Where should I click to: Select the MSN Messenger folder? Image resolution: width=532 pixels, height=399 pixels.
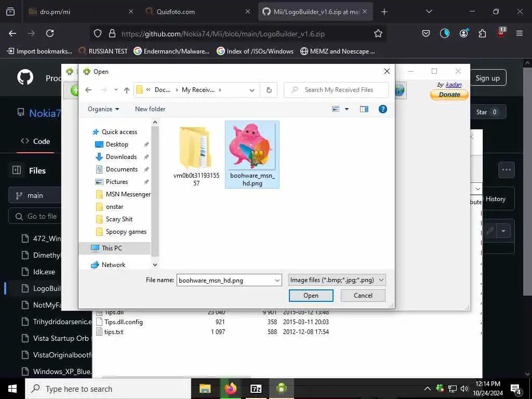point(128,194)
